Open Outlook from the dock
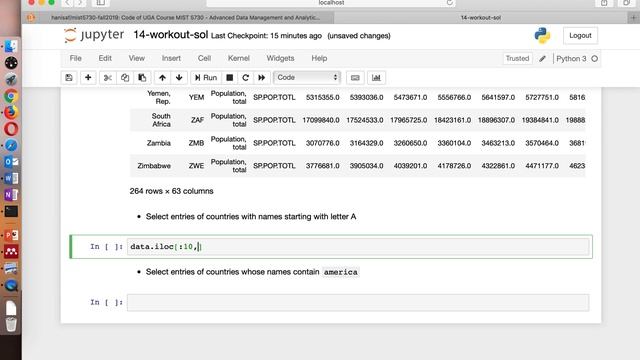 (11, 162)
